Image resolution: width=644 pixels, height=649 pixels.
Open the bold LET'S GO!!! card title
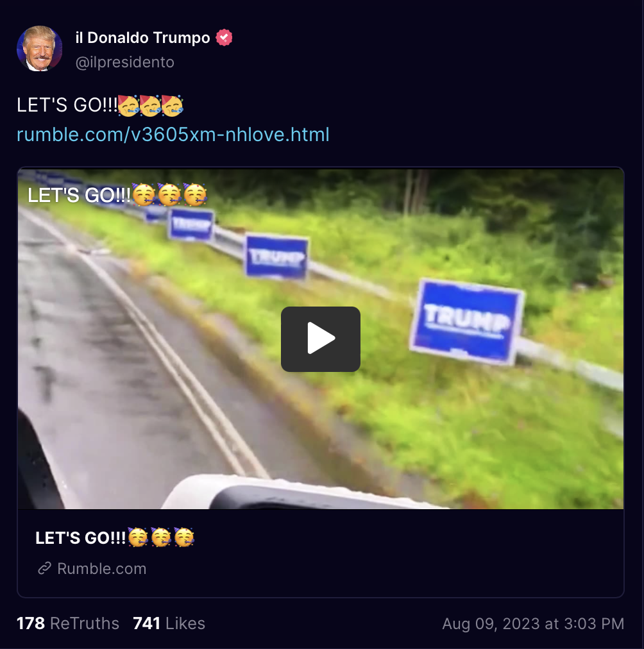(81, 537)
